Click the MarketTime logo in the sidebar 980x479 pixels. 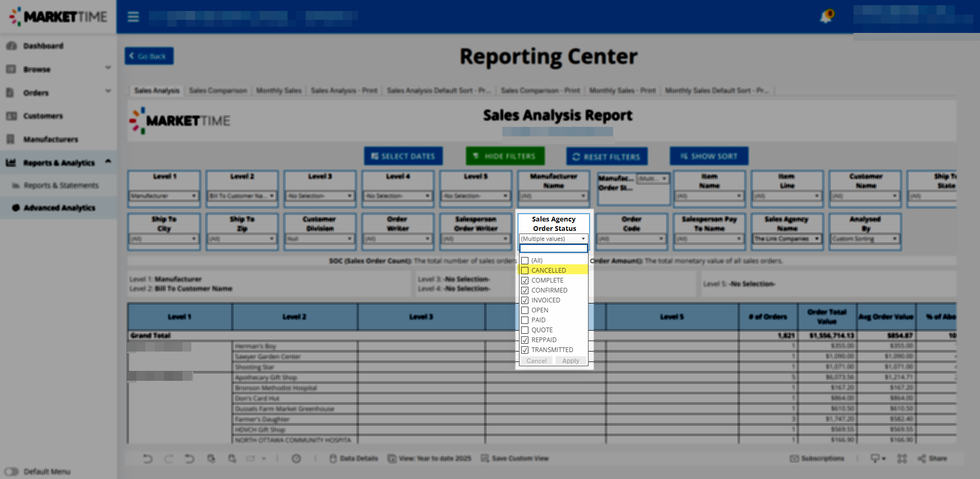59,17
